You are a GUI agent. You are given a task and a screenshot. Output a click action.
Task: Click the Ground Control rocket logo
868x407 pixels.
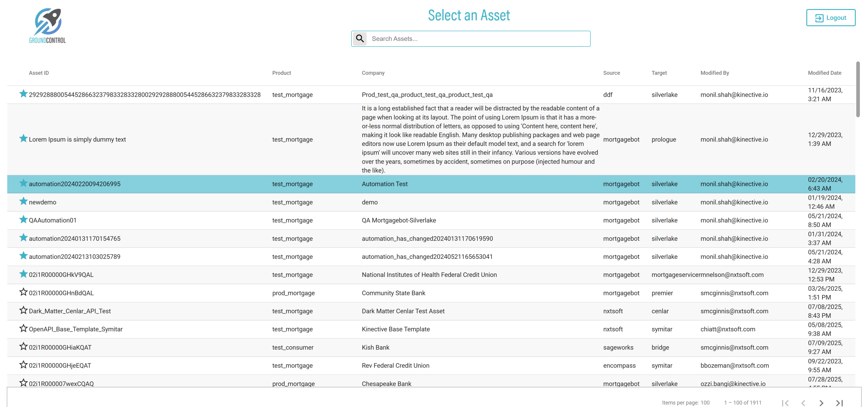click(x=47, y=26)
